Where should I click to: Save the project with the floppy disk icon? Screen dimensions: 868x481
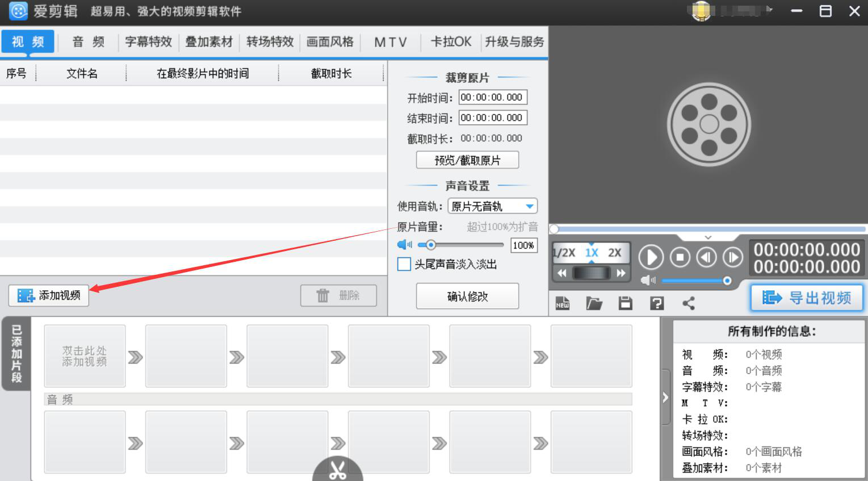[626, 303]
